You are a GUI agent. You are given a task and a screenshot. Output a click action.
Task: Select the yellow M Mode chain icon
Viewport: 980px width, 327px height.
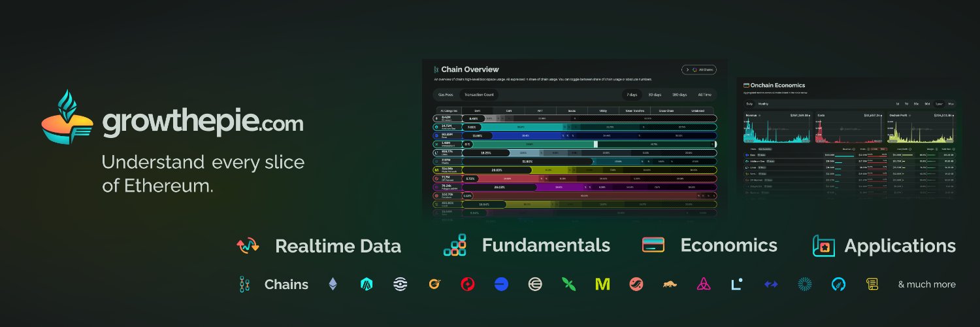pos(602,284)
